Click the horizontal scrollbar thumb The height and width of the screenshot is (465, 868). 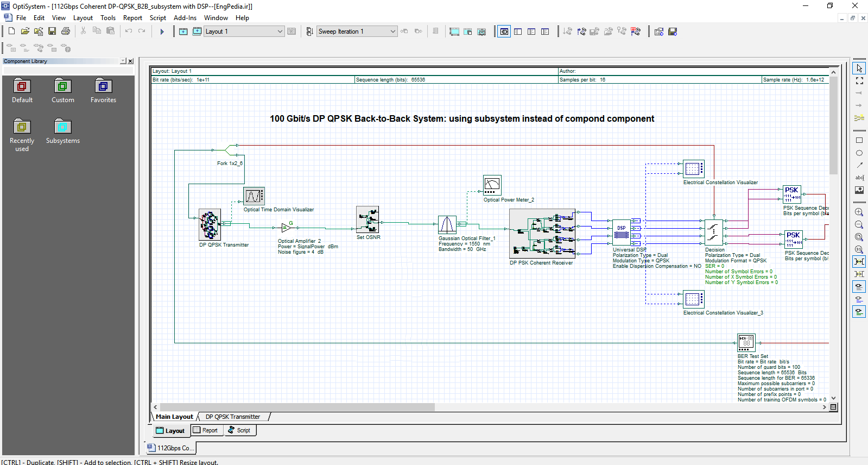297,407
